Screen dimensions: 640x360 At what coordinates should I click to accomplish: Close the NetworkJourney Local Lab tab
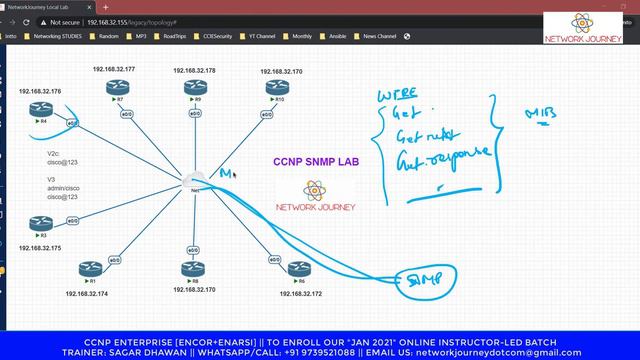point(89,7)
